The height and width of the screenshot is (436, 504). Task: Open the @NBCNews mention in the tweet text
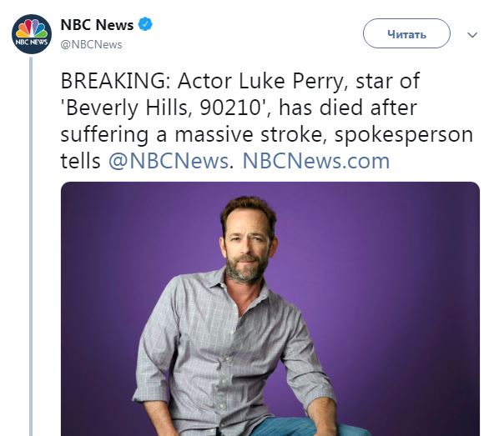coord(169,161)
